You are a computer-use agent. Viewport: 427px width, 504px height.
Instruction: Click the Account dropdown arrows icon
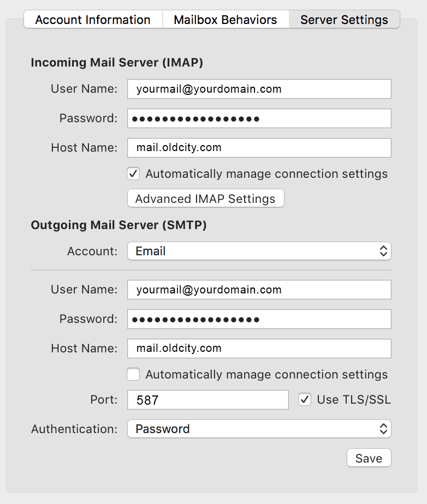(x=383, y=251)
